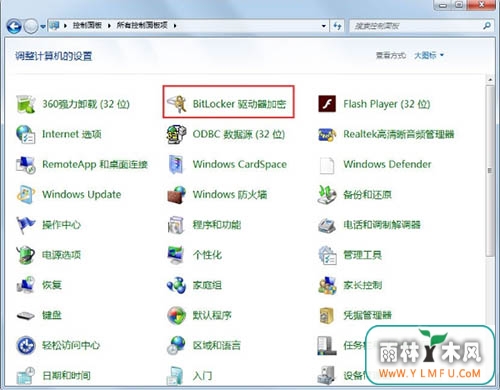Open the Flash Player (32 位) icon
The width and height of the screenshot is (500, 390).
point(327,104)
